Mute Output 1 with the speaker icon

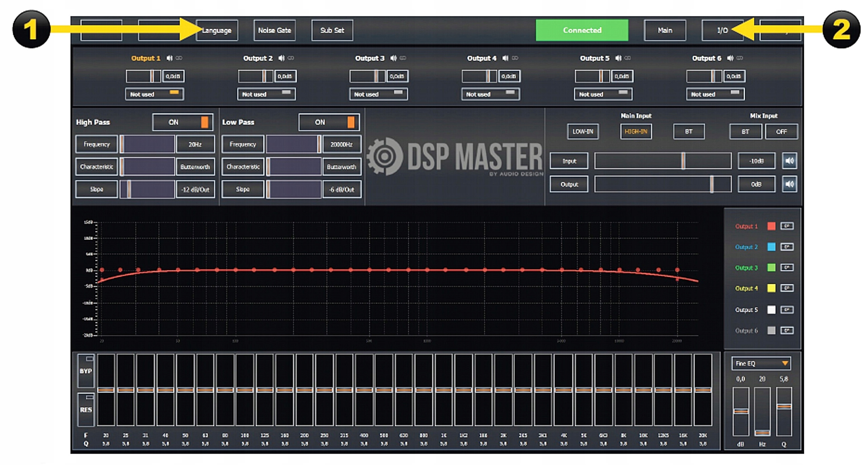tap(169, 58)
